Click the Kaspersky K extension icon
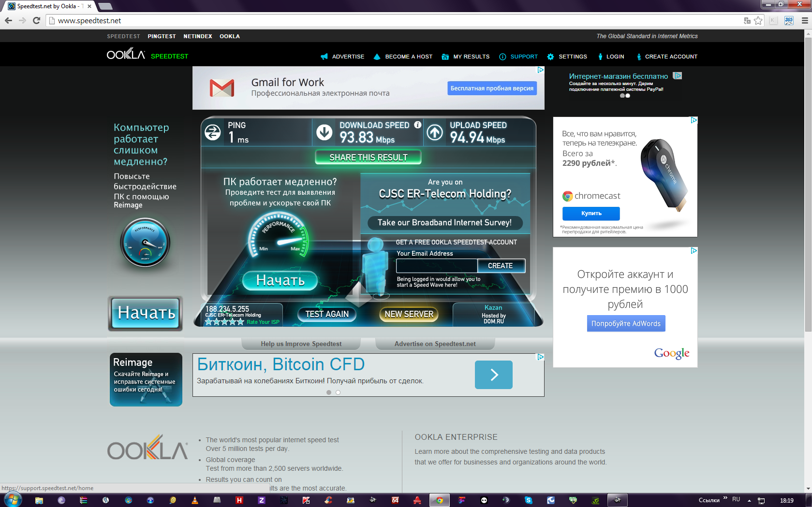This screenshot has height=507, width=812. tap(773, 20)
